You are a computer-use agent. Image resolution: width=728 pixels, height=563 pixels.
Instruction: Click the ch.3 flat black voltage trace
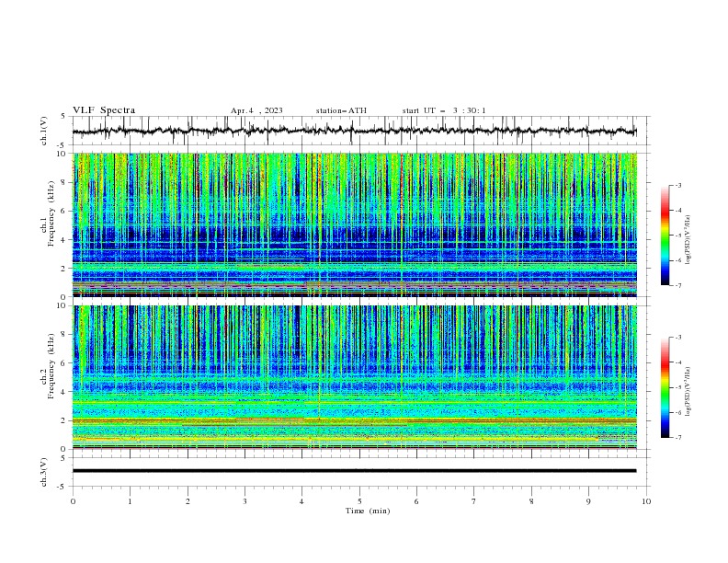(354, 471)
